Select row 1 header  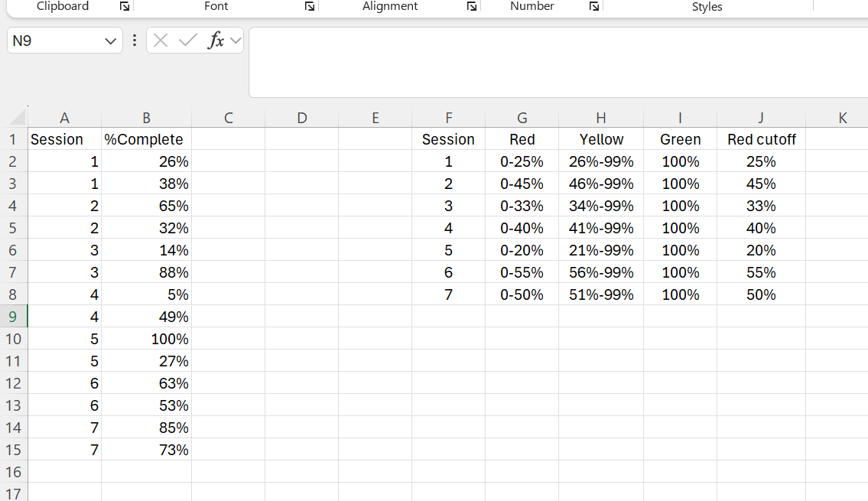[13, 139]
